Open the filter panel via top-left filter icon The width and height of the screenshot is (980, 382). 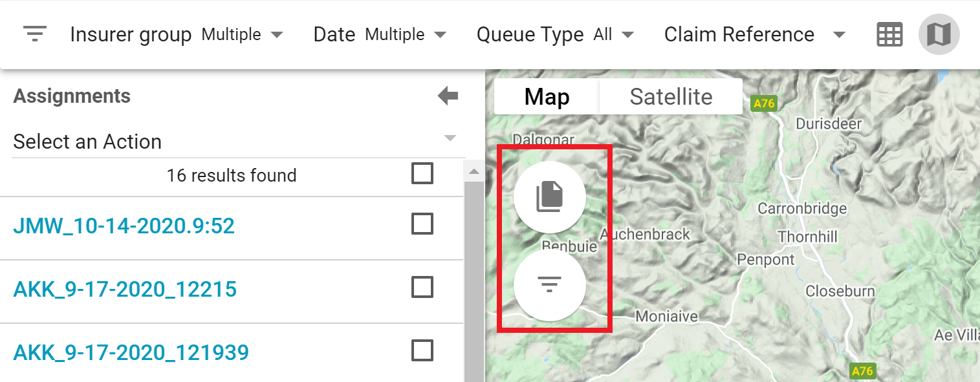pos(34,34)
